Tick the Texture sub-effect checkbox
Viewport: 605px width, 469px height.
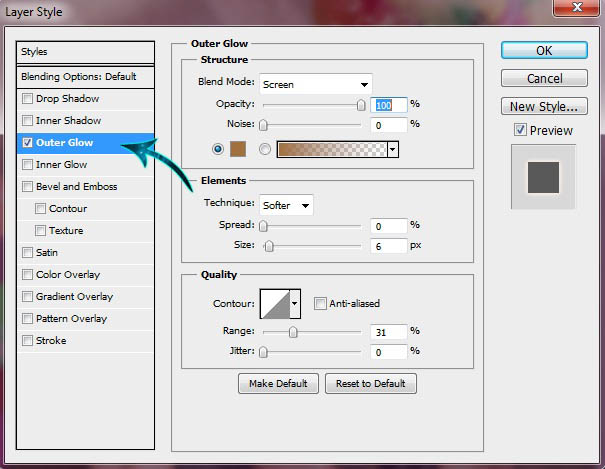(40, 231)
